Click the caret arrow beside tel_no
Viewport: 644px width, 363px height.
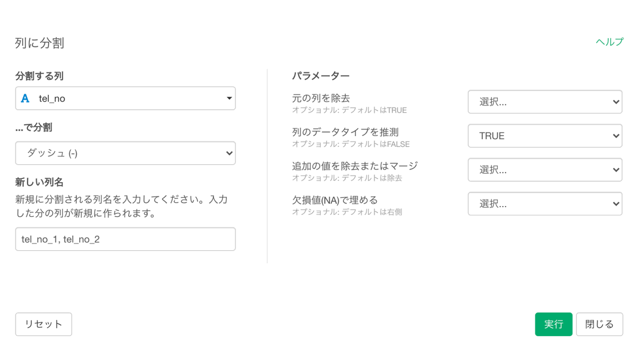coord(229,99)
